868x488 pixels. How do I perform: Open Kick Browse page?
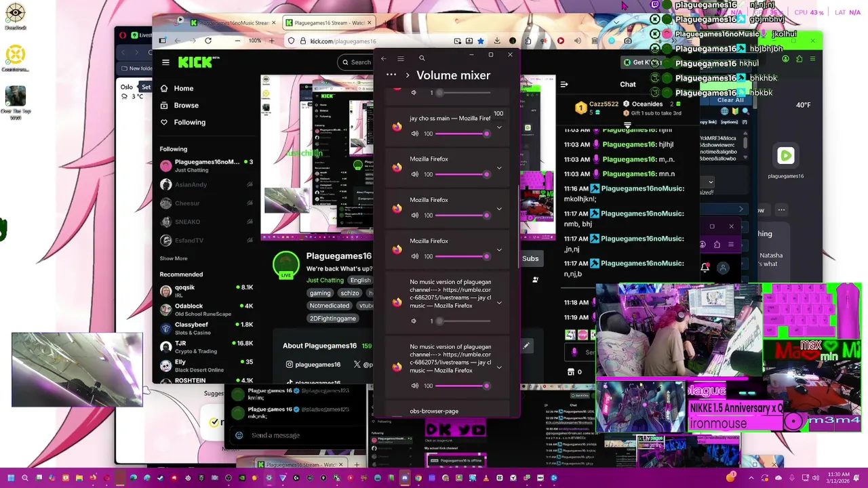click(x=180, y=105)
